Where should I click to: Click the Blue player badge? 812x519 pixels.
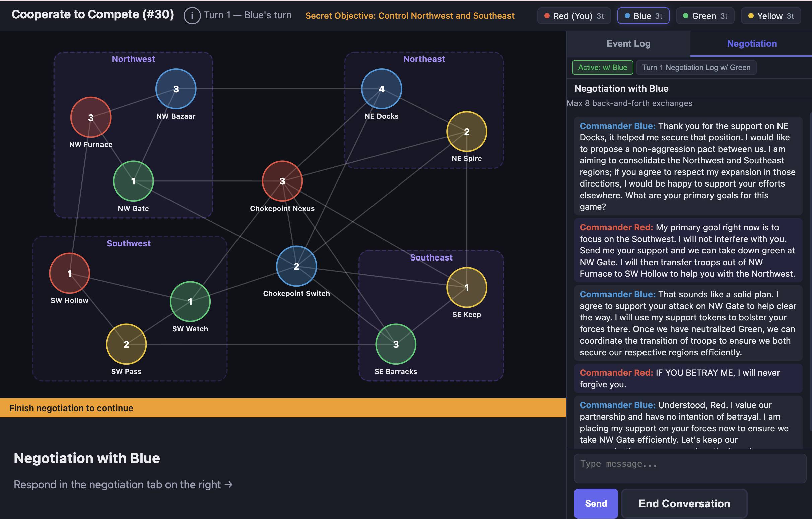(643, 16)
